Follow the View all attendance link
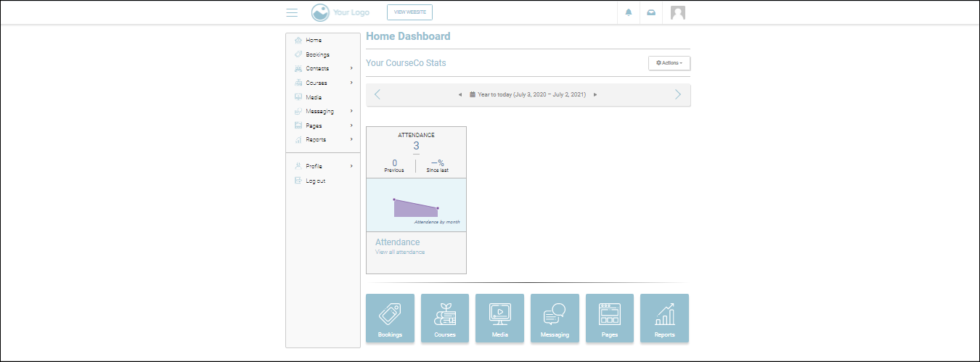The height and width of the screenshot is (362, 980). (x=400, y=252)
